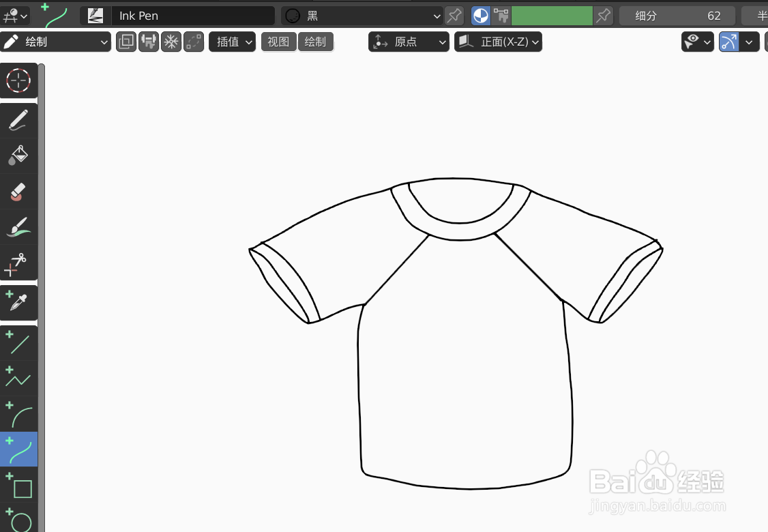Click the green vertex color swatch
768x532 pixels.
point(552,15)
